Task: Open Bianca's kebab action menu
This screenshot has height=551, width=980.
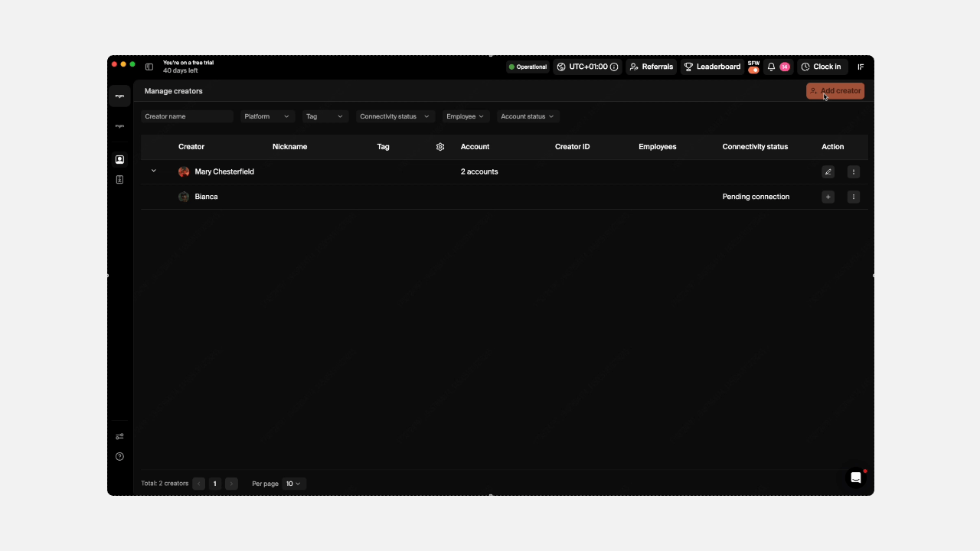Action: click(x=853, y=197)
